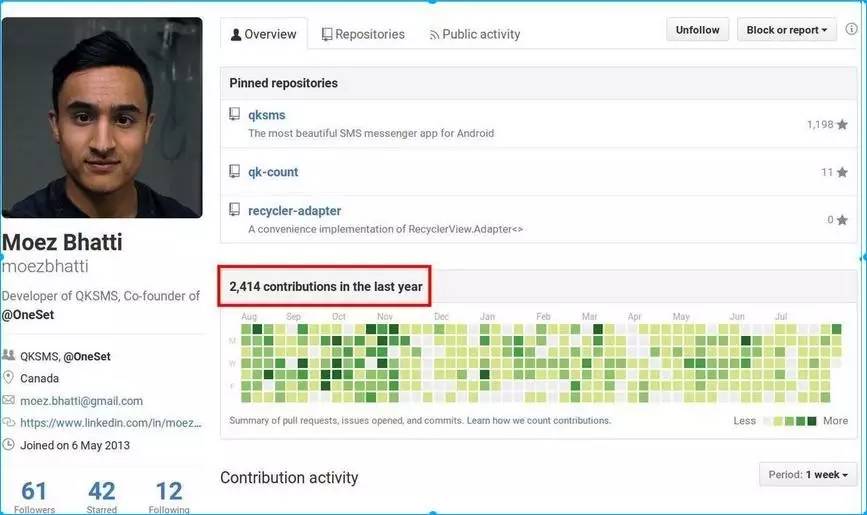Viewport: 867px width, 515px height.
Task: Select the Overview tab
Action: 264,34
